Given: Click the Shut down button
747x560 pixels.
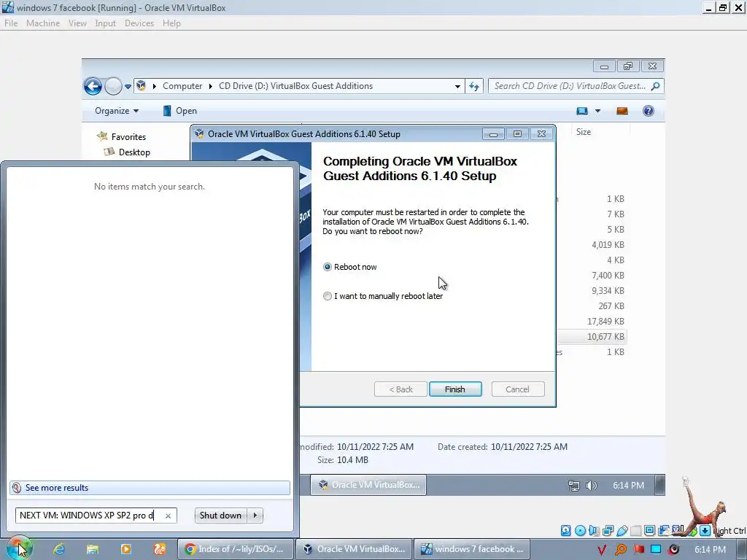Looking at the screenshot, I should (221, 516).
